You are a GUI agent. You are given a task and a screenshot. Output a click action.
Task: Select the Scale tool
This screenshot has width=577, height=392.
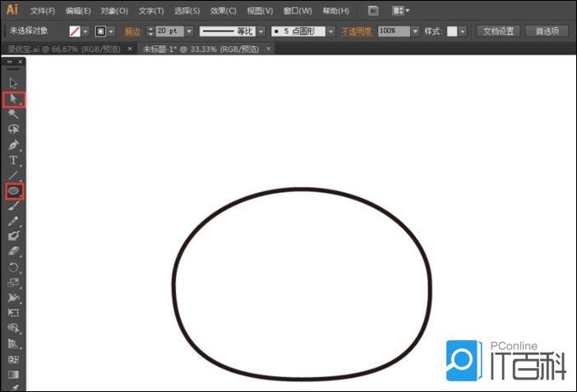tap(13, 283)
